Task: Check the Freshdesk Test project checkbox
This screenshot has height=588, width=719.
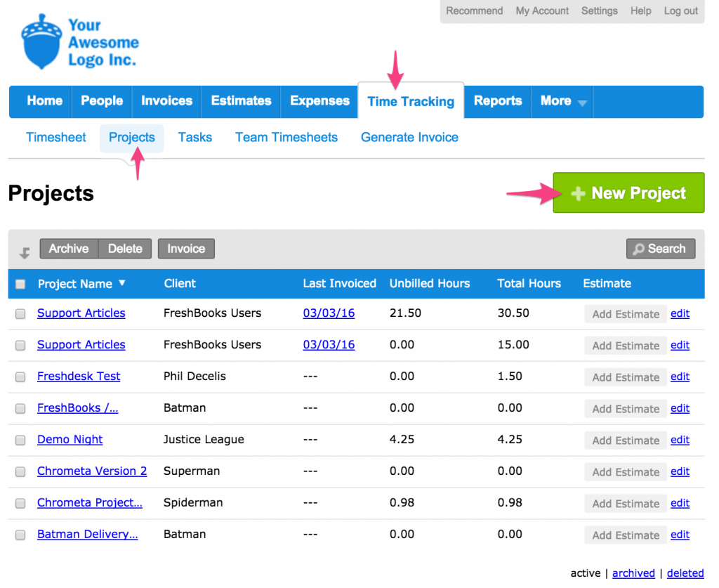Action: pyautogui.click(x=20, y=377)
